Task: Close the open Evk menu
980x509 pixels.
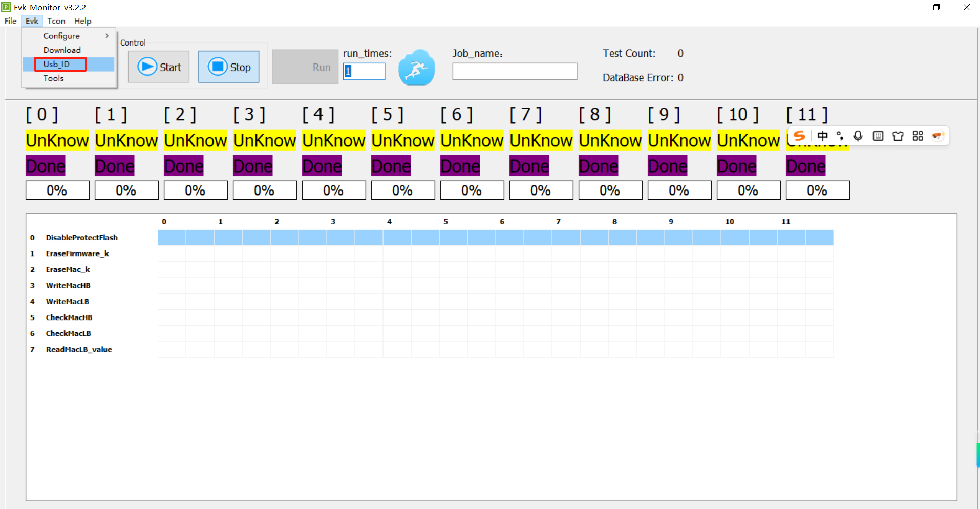Action: click(32, 21)
